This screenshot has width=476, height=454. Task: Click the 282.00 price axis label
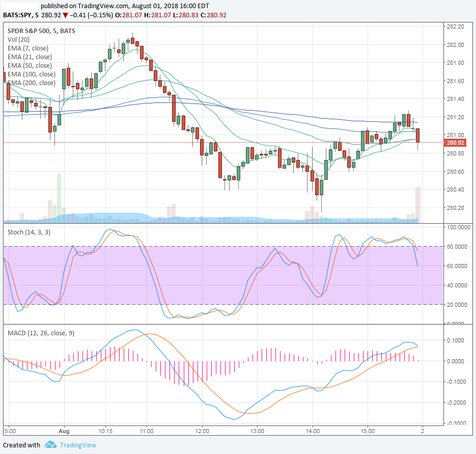tap(455, 45)
